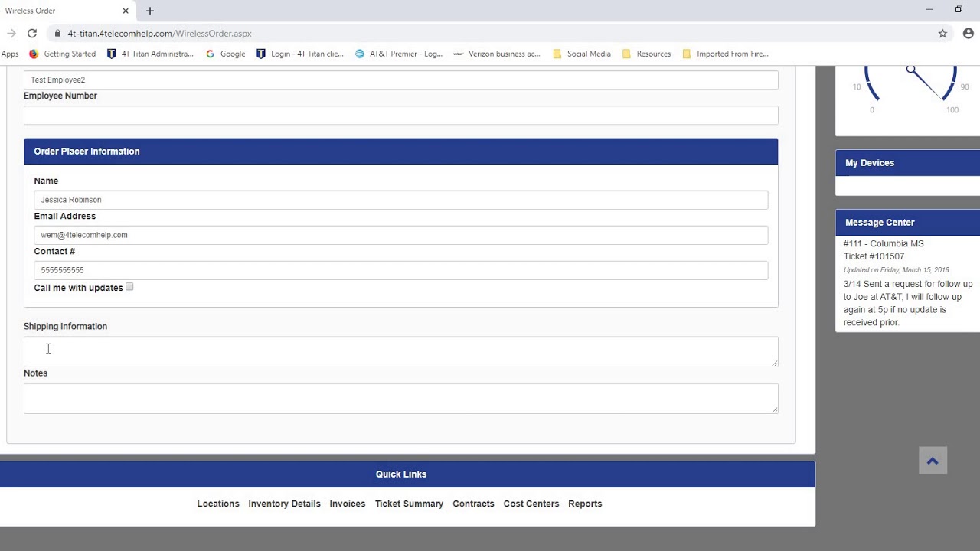980x551 pixels.
Task: Click the Call me with updates label
Action: 78,288
